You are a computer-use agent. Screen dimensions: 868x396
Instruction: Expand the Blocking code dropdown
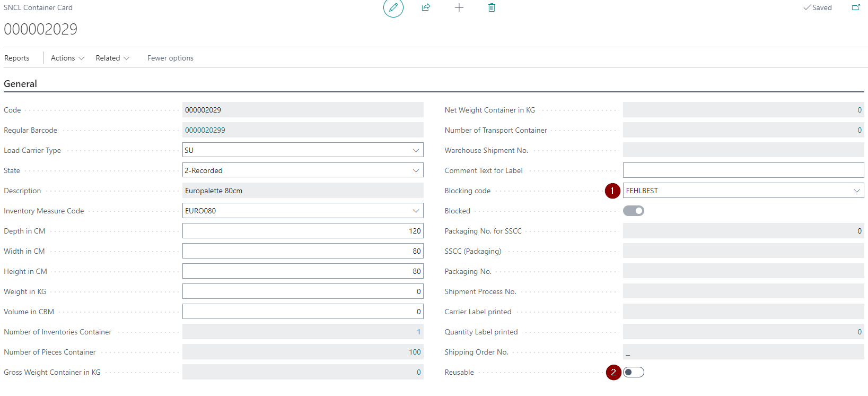tap(856, 191)
